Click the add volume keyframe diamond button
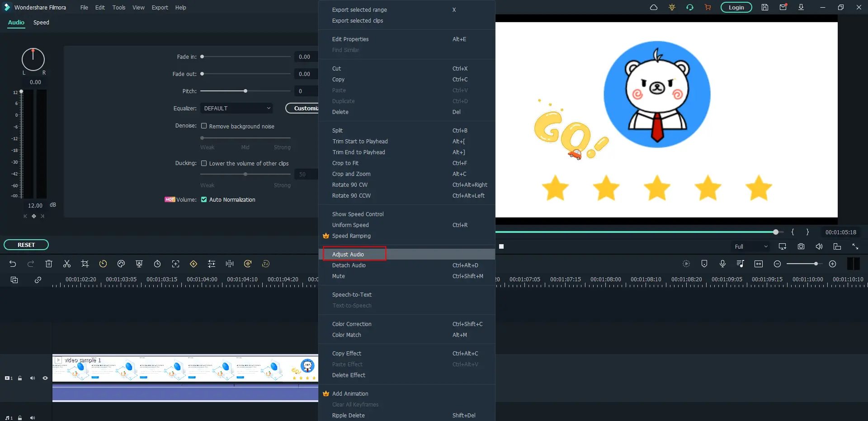This screenshot has height=421, width=868. click(34, 216)
